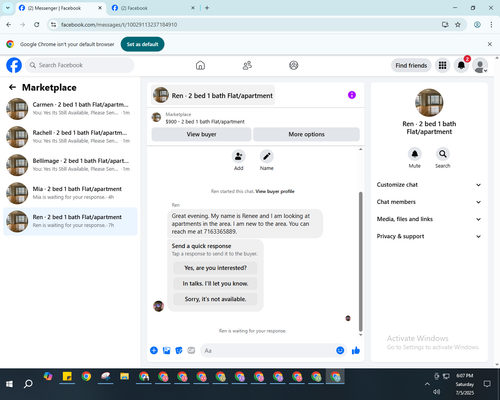Open Ren's chat header title
The image size is (500, 400).
click(213, 95)
